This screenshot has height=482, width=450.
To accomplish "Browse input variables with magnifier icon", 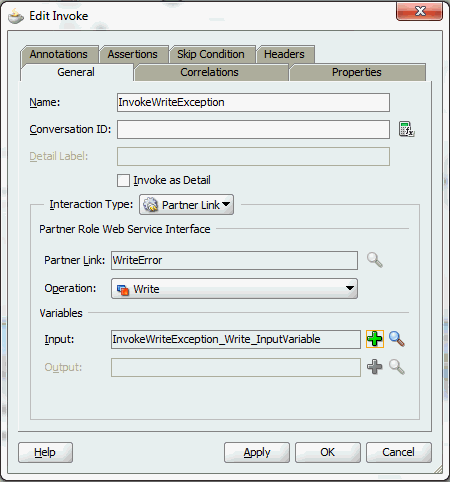I will coord(397,339).
